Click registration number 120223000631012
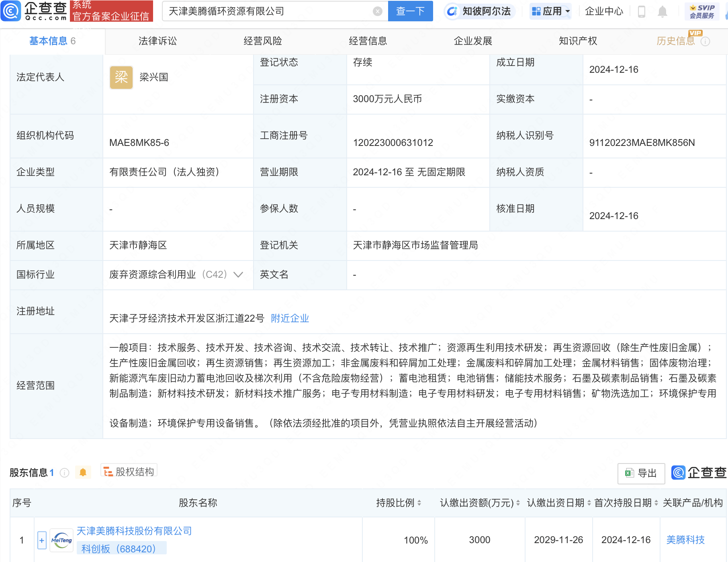The width and height of the screenshot is (728, 562). click(x=393, y=143)
